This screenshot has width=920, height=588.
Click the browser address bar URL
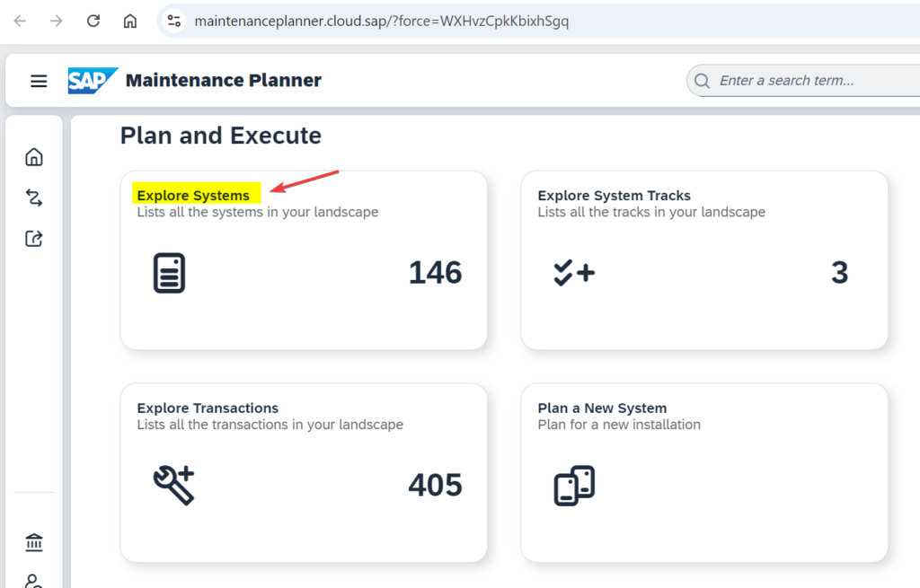tap(381, 22)
